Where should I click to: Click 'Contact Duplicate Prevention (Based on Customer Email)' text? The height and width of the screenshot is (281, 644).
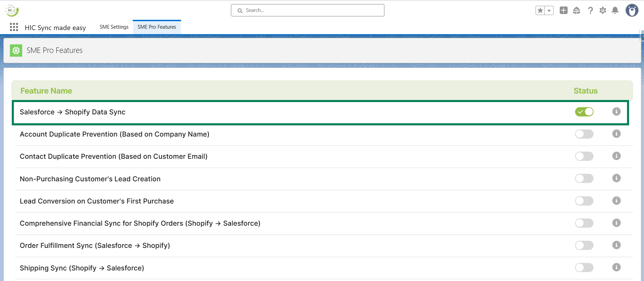[114, 156]
